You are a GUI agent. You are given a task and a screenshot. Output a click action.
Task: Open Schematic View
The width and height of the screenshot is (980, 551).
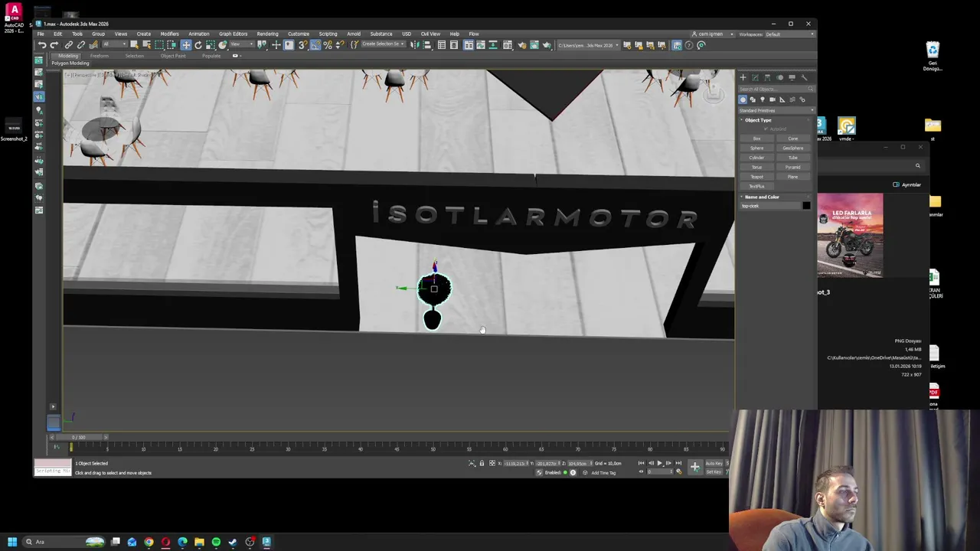point(493,44)
